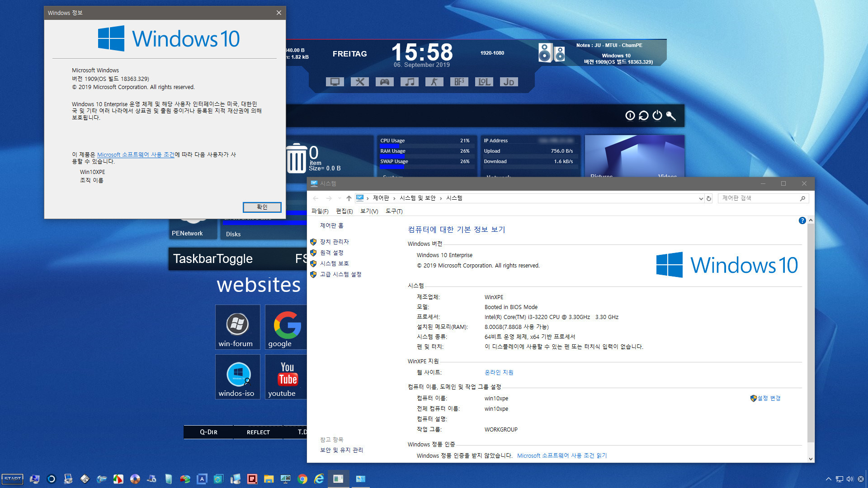
Task: Open the recycle bin widget icon
Action: point(297,158)
